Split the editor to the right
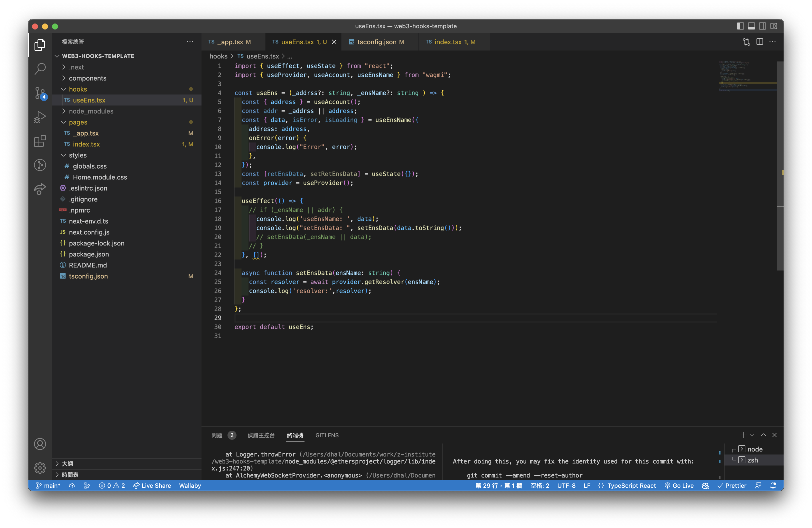Viewport: 812px width, 528px height. pos(759,42)
